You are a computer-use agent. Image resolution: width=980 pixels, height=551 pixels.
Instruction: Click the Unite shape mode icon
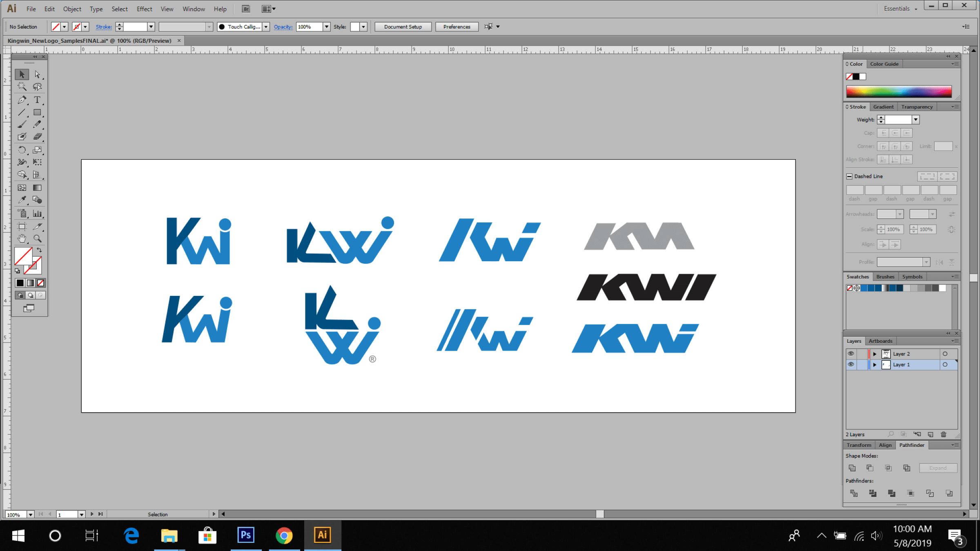click(852, 468)
